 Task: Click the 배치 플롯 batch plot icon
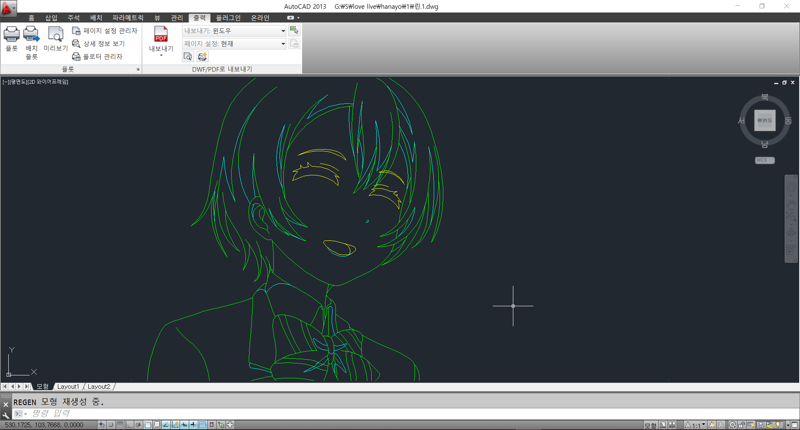pos(31,34)
